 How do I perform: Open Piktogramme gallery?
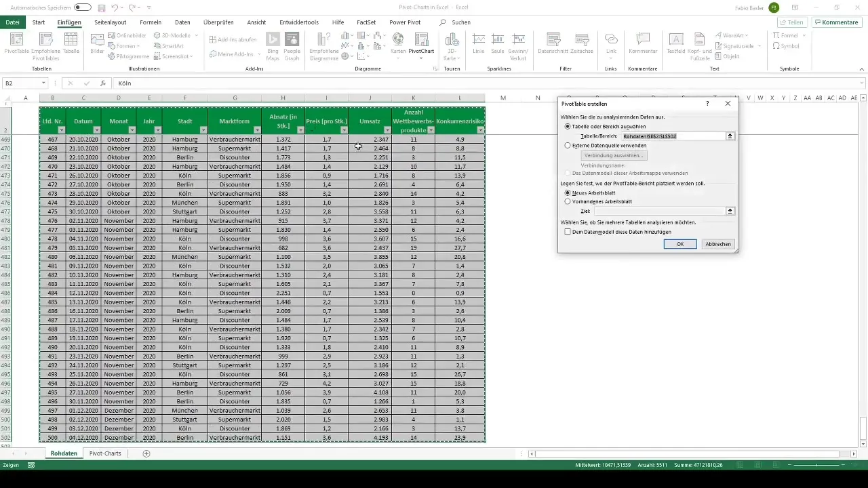(128, 56)
